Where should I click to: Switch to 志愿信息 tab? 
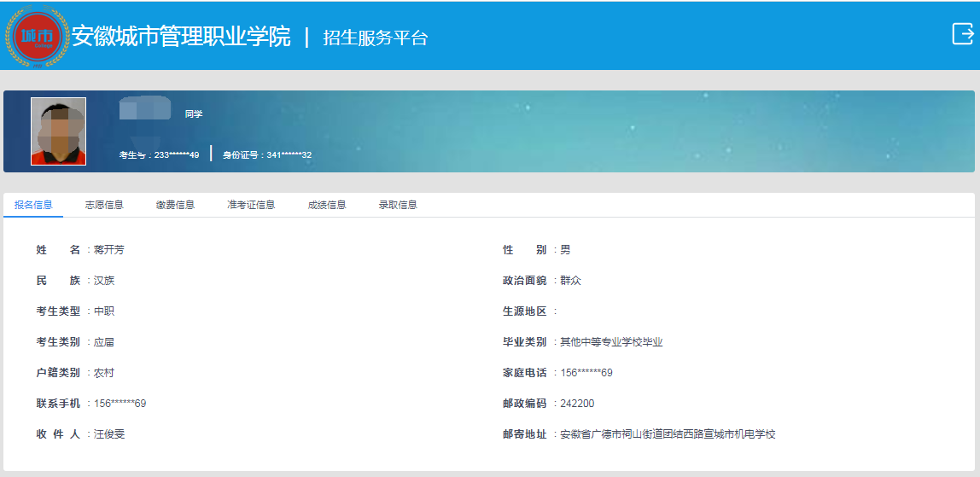104,205
